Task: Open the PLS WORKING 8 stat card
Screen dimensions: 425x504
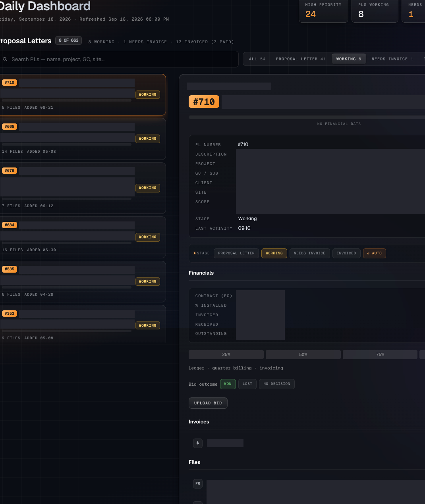Action: pyautogui.click(x=375, y=11)
